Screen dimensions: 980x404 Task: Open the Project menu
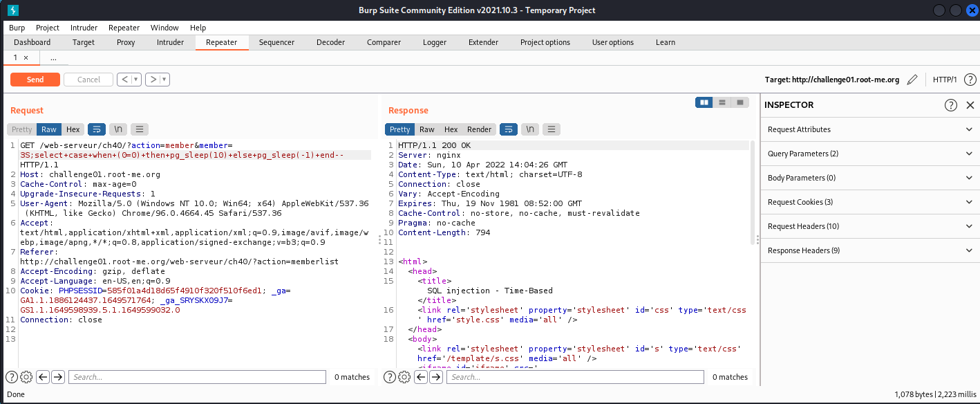[x=48, y=28]
